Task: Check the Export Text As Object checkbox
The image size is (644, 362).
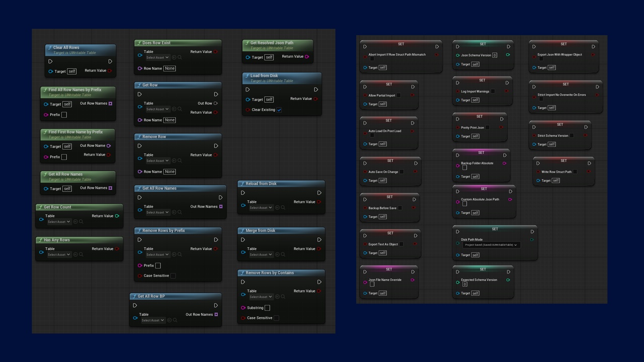Action: point(401,244)
